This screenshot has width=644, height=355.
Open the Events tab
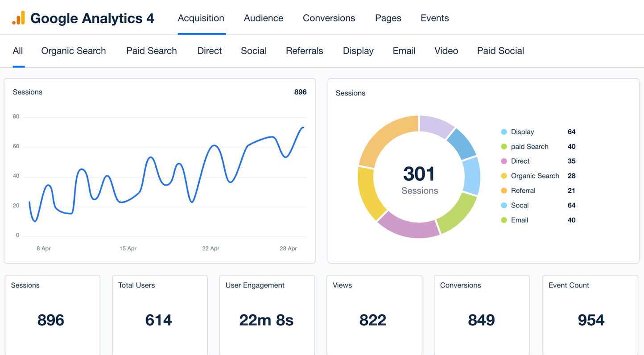(434, 18)
